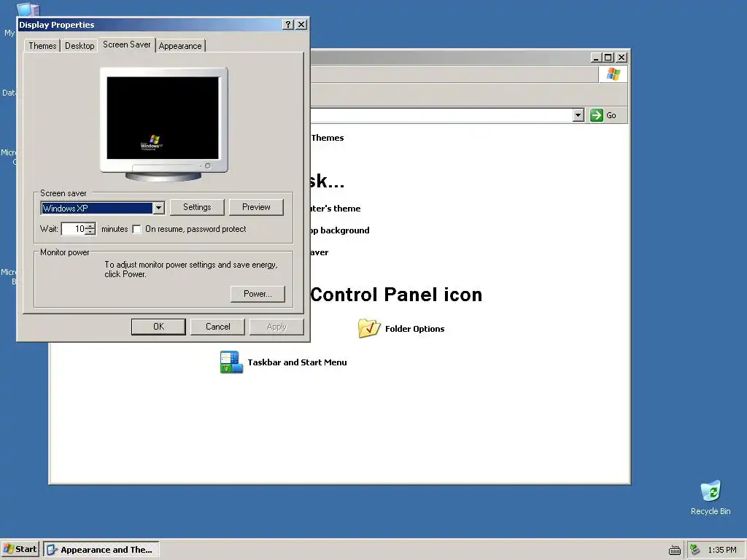
Task: Expand the Screen saver dropdown list
Action: (x=158, y=208)
